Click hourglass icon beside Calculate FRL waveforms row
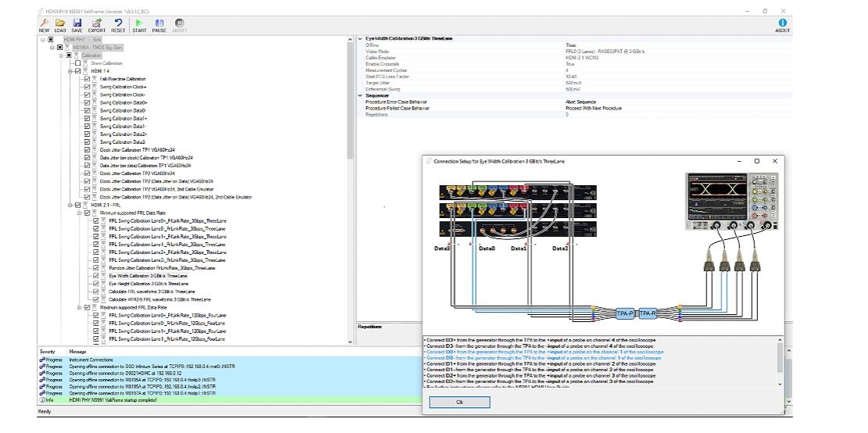Image resolution: width=868 pixels, height=433 pixels. 103,292
